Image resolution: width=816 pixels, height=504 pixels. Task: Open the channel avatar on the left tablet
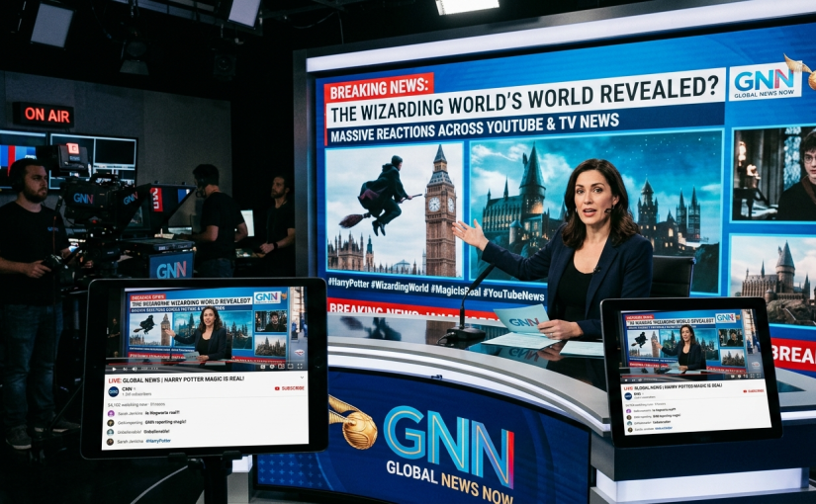[x=114, y=391]
